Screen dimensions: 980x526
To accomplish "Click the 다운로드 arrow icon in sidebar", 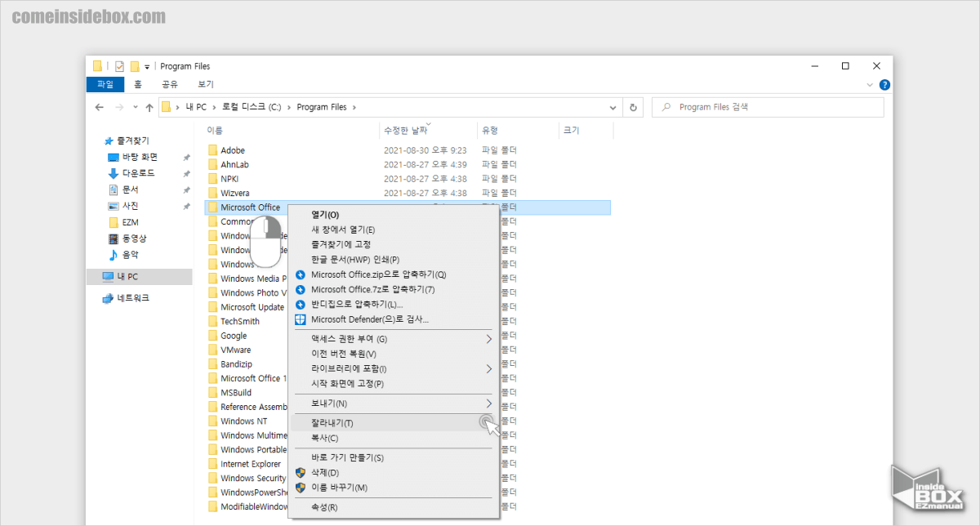I will click(x=114, y=173).
